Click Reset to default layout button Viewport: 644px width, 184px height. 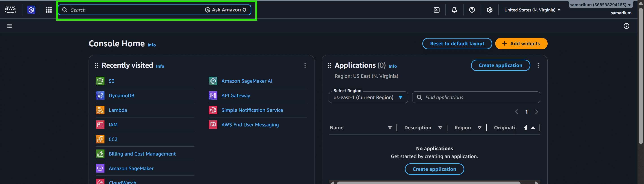(x=457, y=44)
